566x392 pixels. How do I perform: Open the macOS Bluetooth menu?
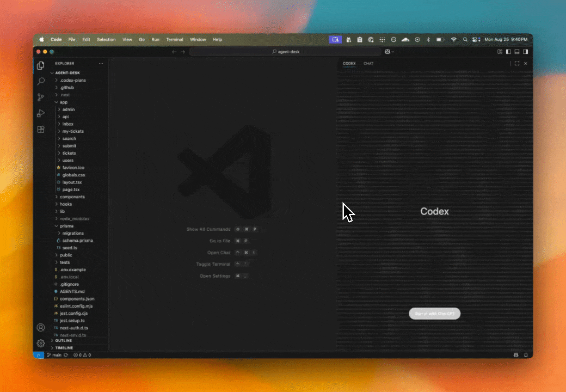click(428, 40)
